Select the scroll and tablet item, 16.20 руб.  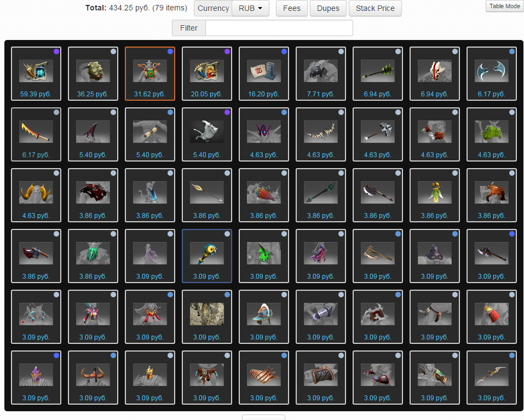click(264, 73)
